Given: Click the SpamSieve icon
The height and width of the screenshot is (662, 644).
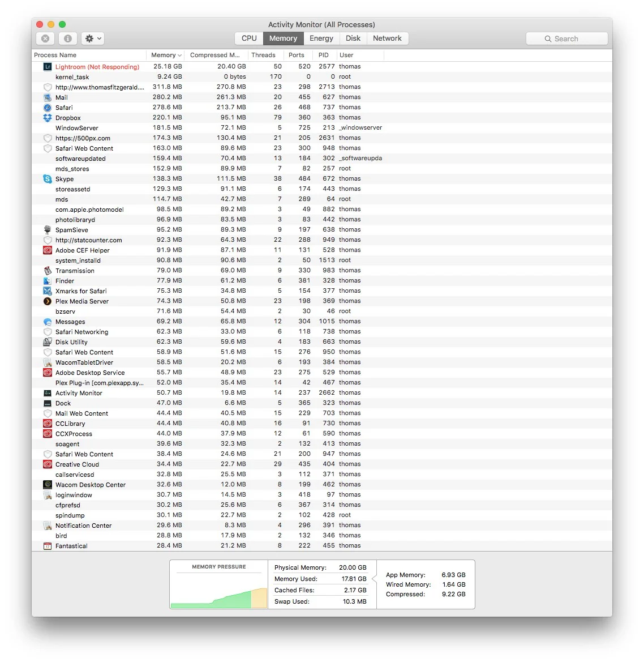Looking at the screenshot, I should pyautogui.click(x=48, y=230).
